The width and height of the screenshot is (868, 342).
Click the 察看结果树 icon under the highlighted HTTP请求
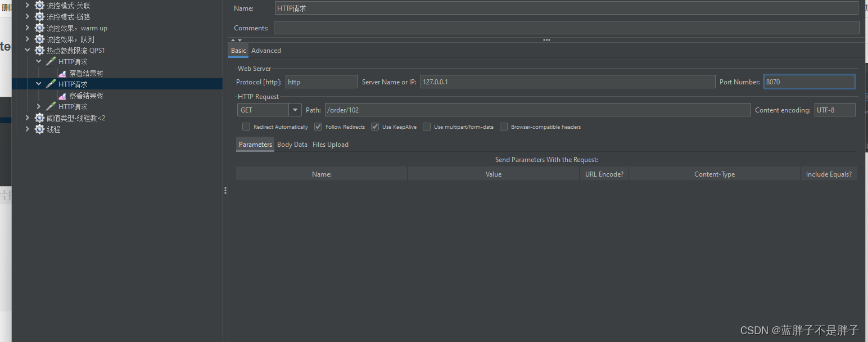coord(62,96)
